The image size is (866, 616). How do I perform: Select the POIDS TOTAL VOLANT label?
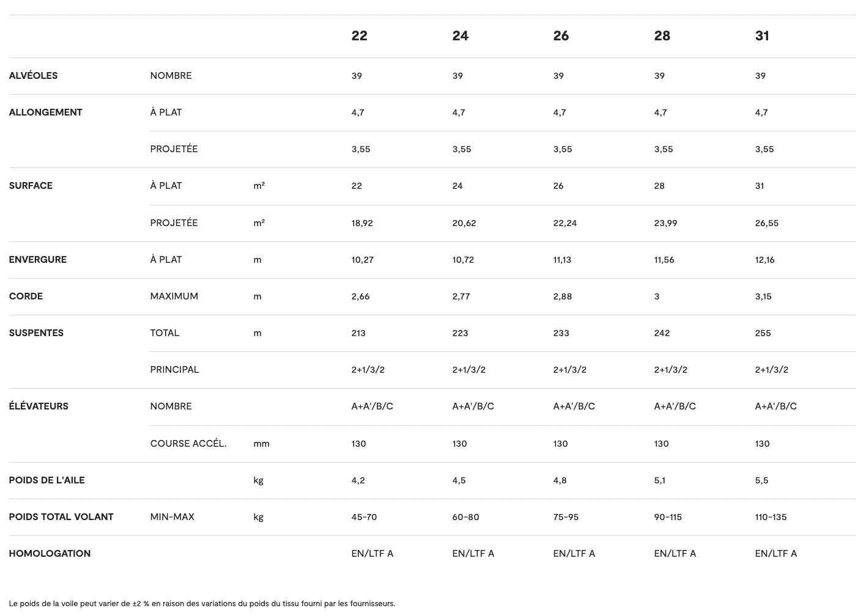(x=61, y=517)
